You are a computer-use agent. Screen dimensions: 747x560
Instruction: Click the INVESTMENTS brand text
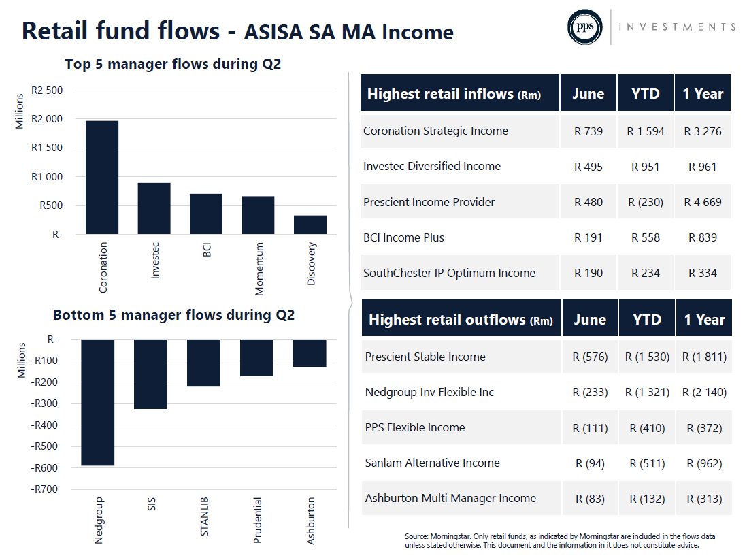click(x=678, y=27)
